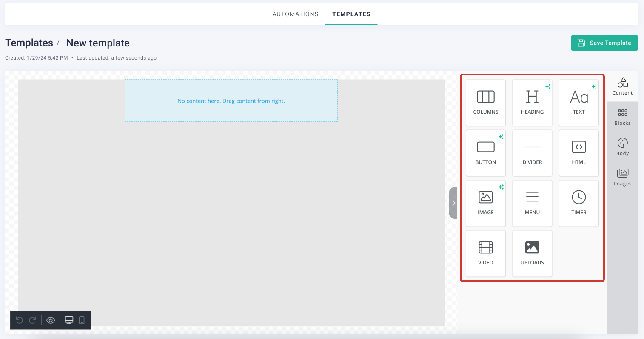Image resolution: width=644 pixels, height=339 pixels.
Task: Select the Heading content block
Action: pyautogui.click(x=532, y=103)
